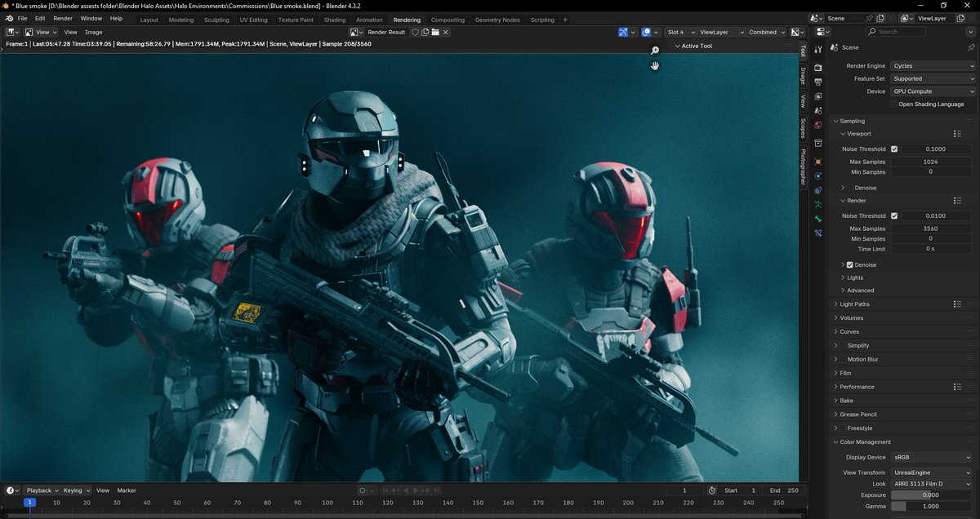Open Light Paths presets list icon
This screenshot has height=519, width=980.
957,304
